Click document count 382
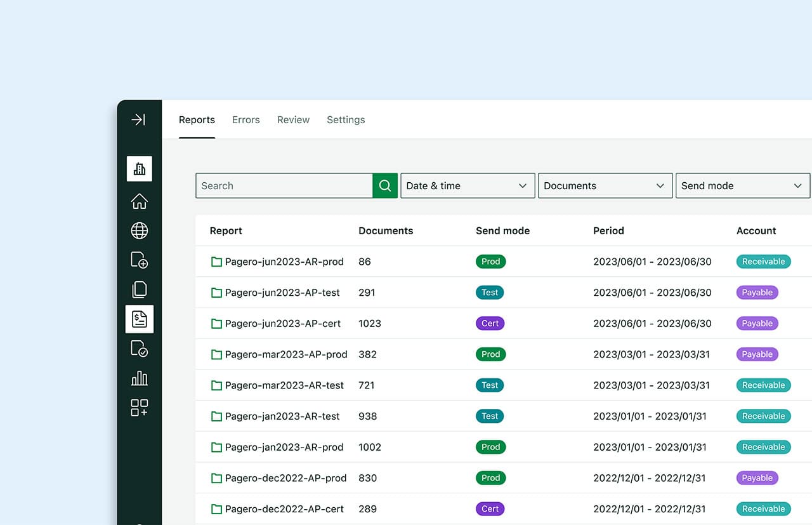812x525 pixels. [x=367, y=354]
